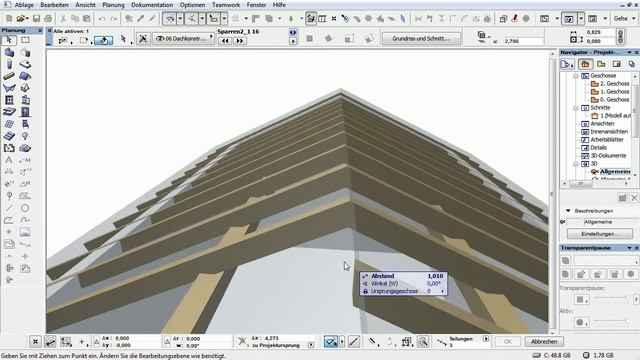Image resolution: width=640 pixels, height=360 pixels.
Task: Select the Beam tool
Action: click(9, 76)
